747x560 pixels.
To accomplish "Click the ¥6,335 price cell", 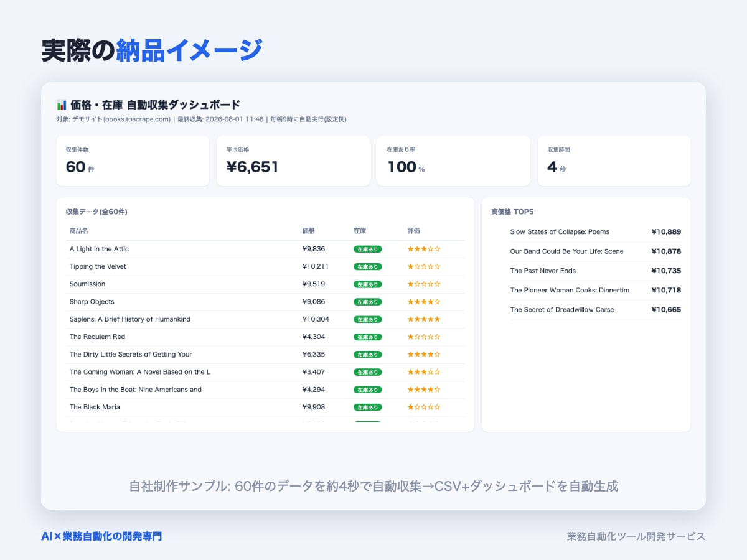I will tap(314, 354).
